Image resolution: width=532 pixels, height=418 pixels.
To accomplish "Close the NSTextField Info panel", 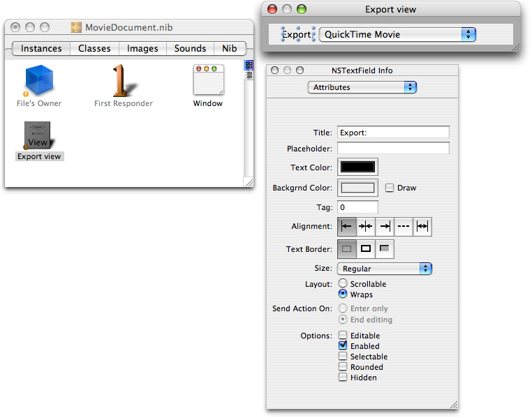I will 275,70.
